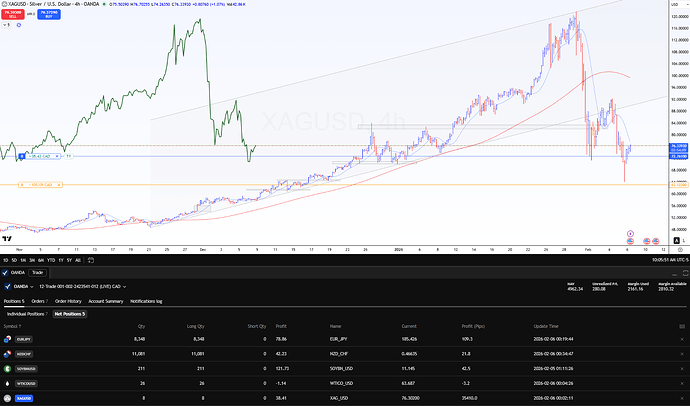Viewport: 690px width, 406px height.
Task: Close the EURJPY position
Action: [682, 339]
